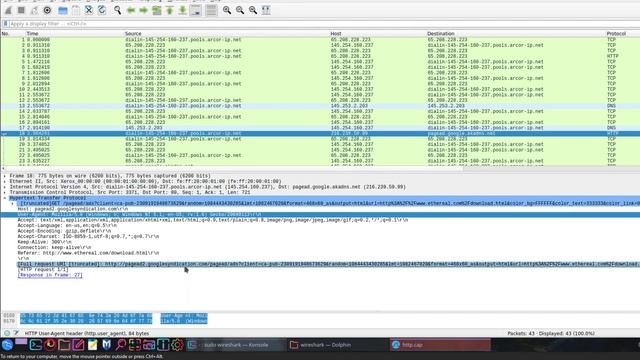The height and width of the screenshot is (360, 640).
Task: Open capture options icon
Action: click(x=47, y=10)
